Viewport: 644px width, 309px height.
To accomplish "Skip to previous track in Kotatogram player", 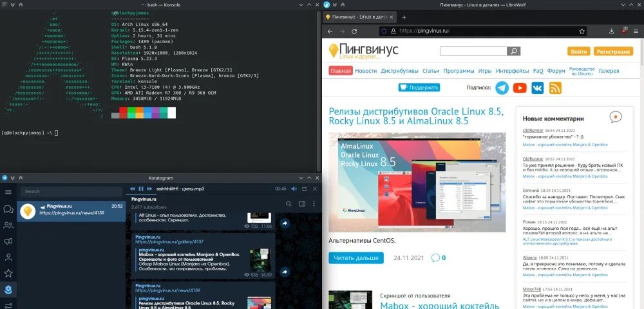I will click(x=133, y=189).
